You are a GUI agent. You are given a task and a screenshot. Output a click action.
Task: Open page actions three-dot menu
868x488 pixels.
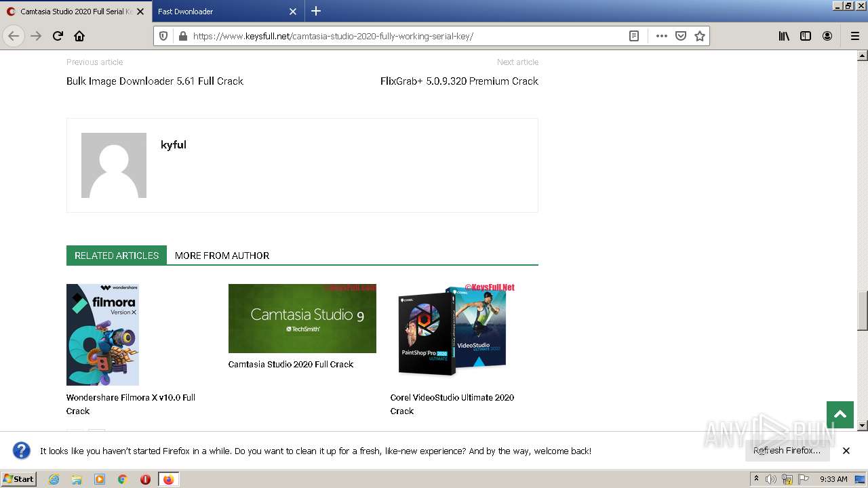coord(662,36)
